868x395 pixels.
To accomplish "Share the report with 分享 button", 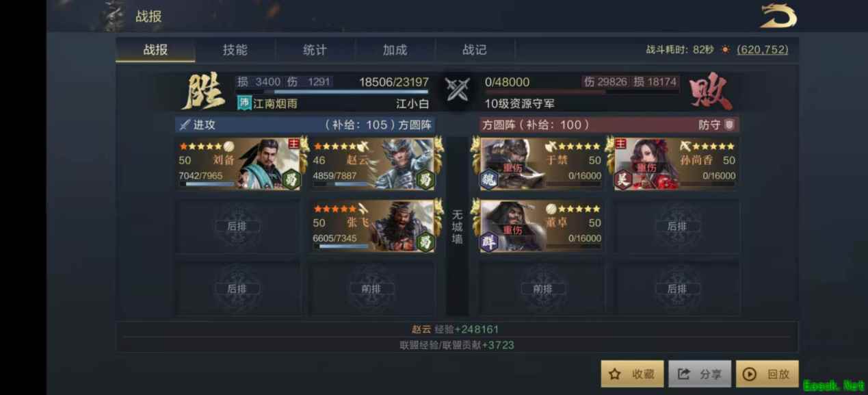I will click(x=700, y=374).
